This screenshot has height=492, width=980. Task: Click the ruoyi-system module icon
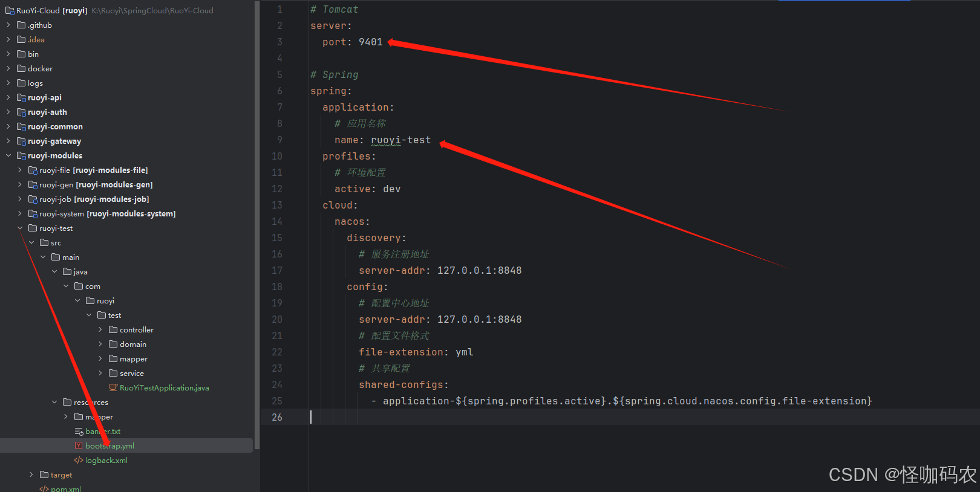(33, 213)
